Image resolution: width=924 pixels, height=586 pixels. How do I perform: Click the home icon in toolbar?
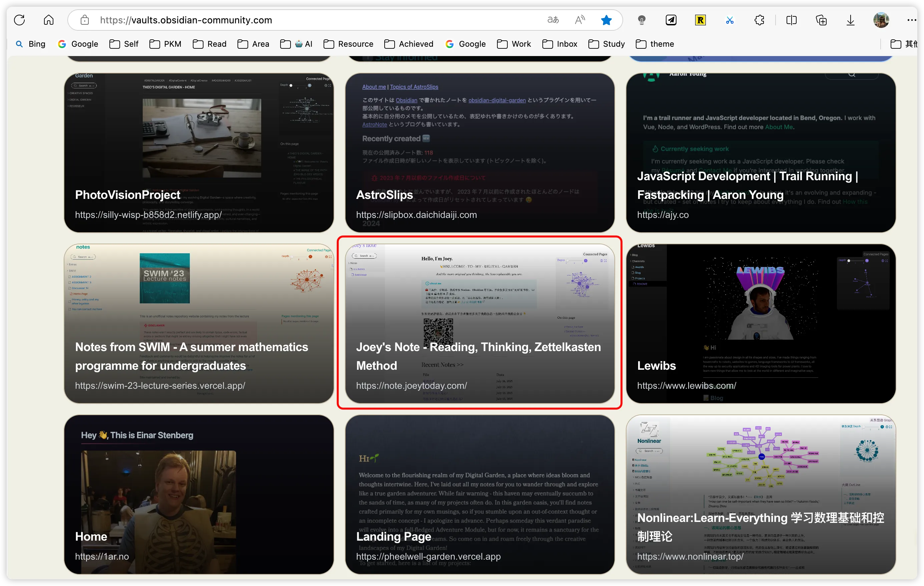(49, 20)
